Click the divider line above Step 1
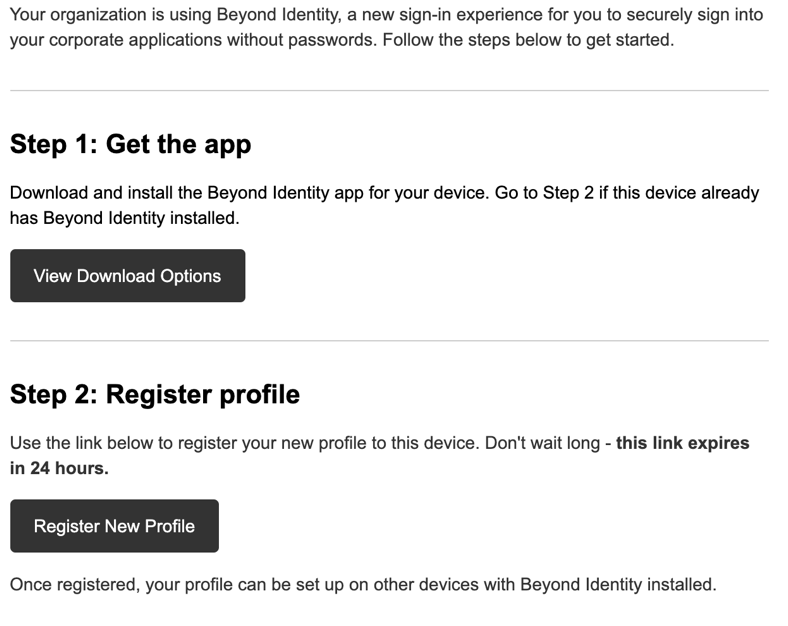The height and width of the screenshot is (626, 788). pyautogui.click(x=389, y=91)
